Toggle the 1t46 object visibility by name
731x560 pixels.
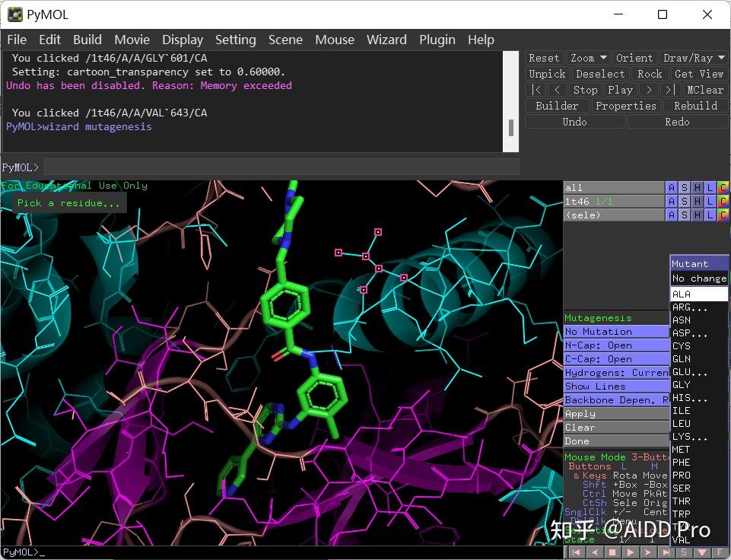(613, 202)
